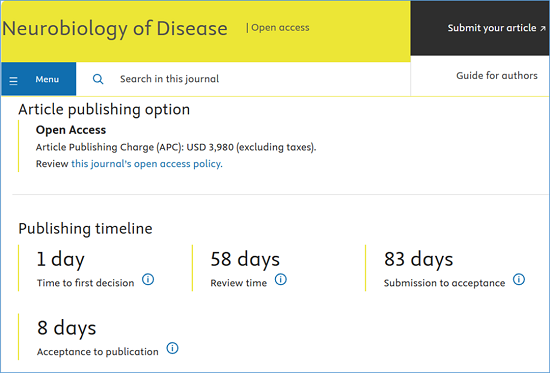Click the Submit your article button text

coord(492,28)
